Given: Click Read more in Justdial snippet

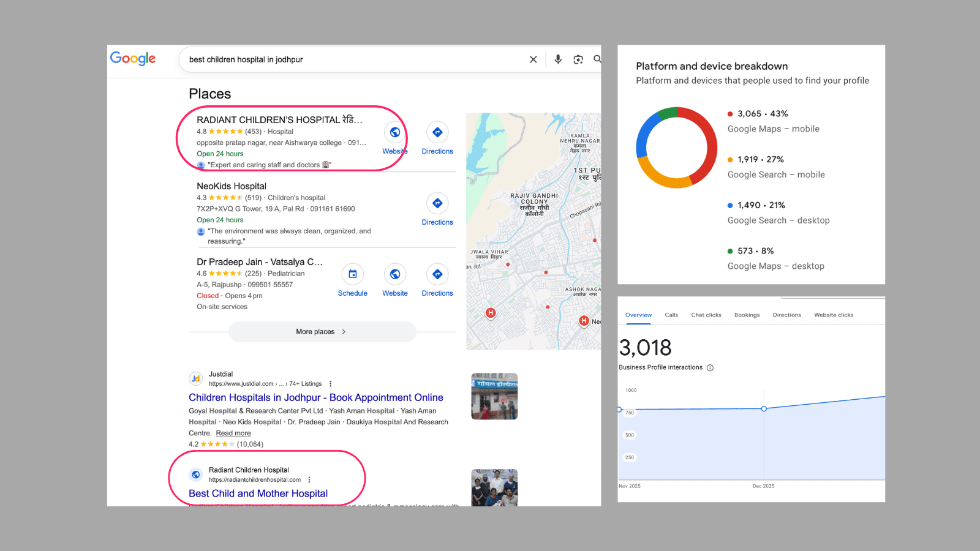Looking at the screenshot, I should 233,433.
